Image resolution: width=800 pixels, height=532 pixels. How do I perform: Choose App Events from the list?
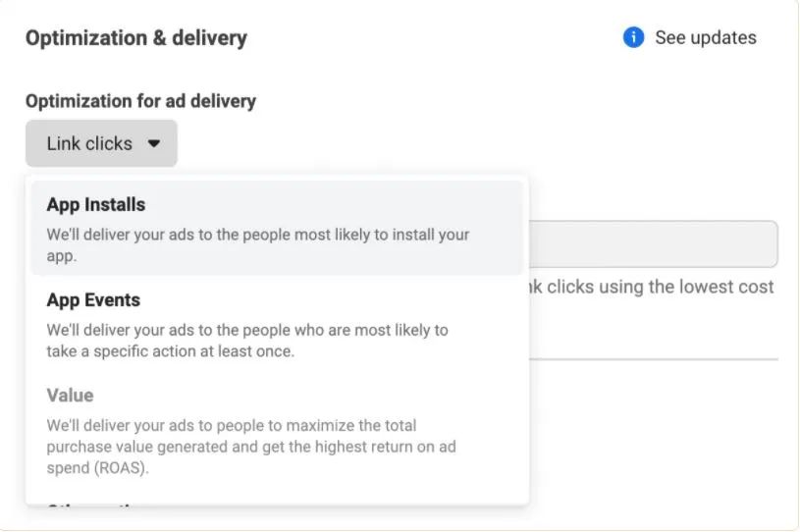(277, 324)
